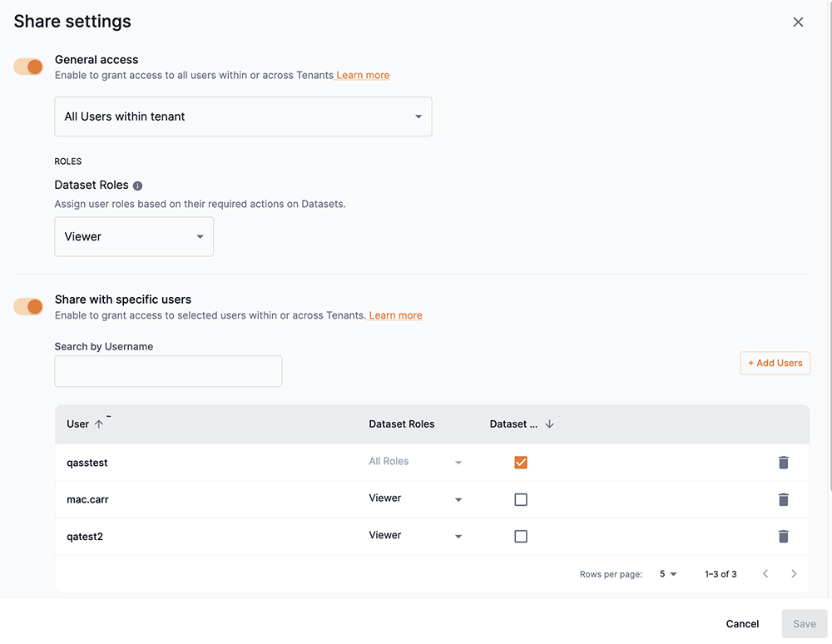Click the Search by Username field
The height and width of the screenshot is (644, 832).
coord(167,370)
